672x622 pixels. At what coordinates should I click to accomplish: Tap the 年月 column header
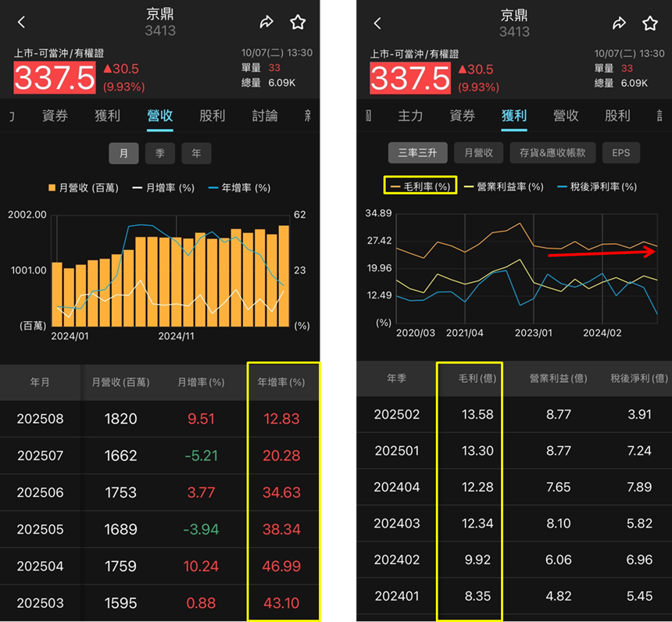(x=40, y=382)
